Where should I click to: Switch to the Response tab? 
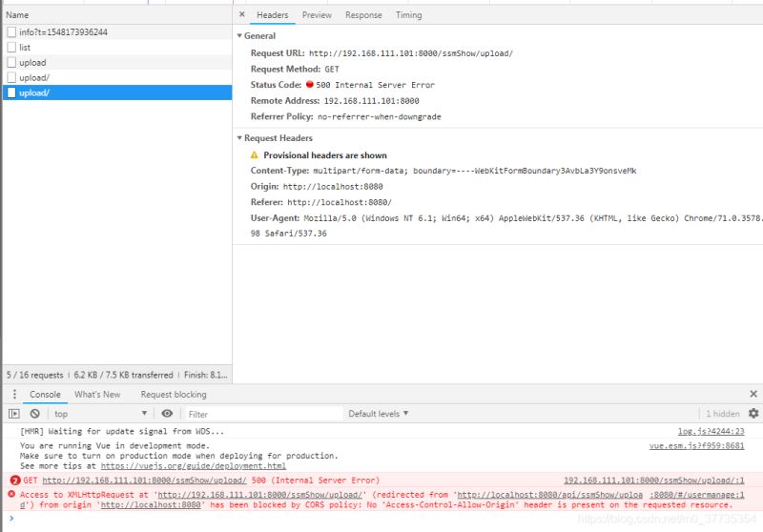point(363,15)
